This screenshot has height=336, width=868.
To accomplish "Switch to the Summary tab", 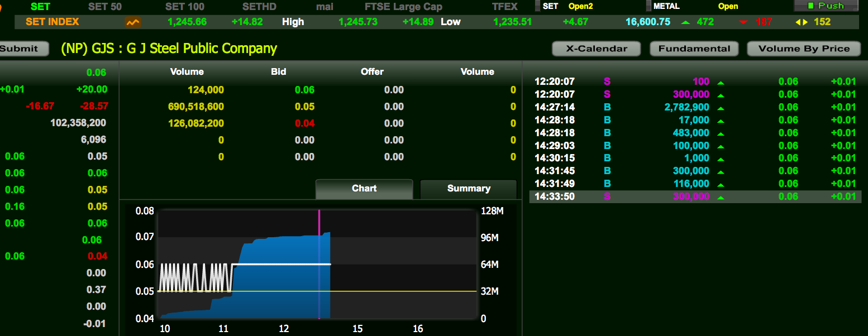I will (x=469, y=189).
